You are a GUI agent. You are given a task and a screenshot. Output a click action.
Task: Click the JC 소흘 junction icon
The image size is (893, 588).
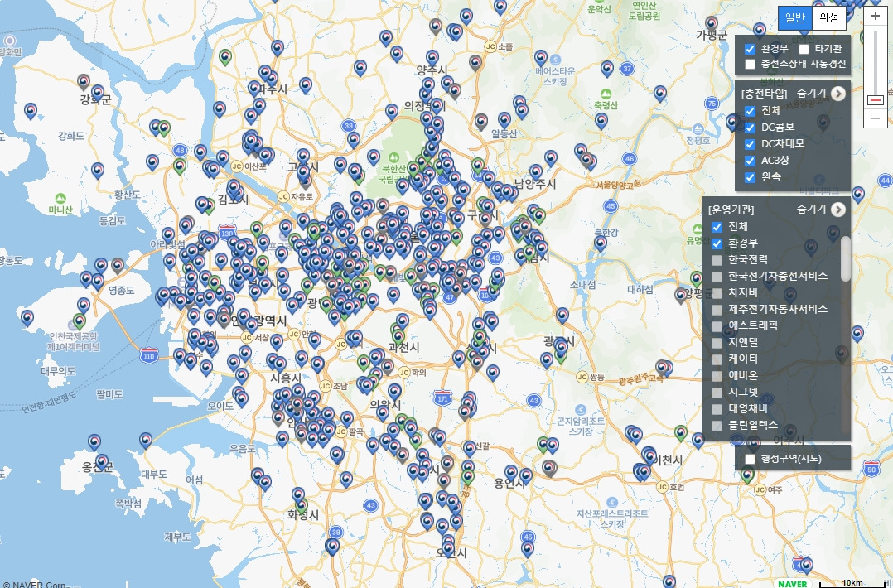click(491, 46)
